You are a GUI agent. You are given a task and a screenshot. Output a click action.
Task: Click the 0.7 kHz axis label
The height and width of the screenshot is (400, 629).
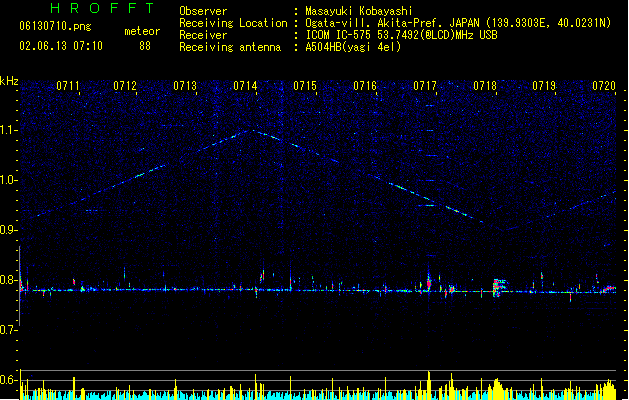pos(9,330)
